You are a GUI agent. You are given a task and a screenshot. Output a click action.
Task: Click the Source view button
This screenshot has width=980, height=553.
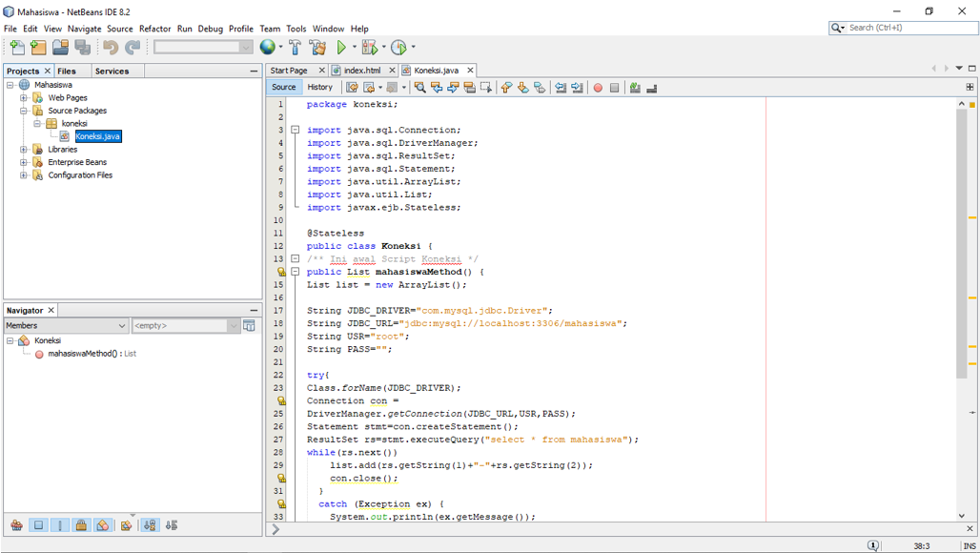coord(283,87)
